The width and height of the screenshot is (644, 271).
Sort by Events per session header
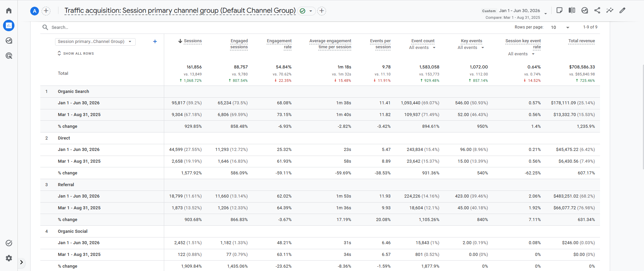pyautogui.click(x=380, y=44)
